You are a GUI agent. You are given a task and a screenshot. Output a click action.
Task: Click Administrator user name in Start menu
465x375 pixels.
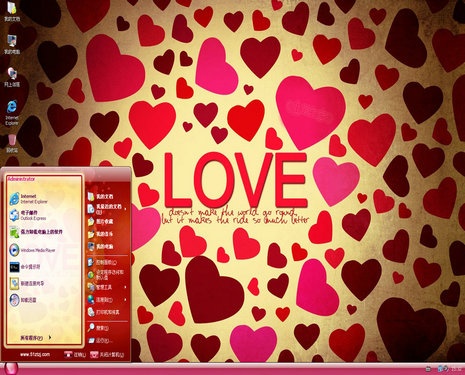pyautogui.click(x=21, y=179)
